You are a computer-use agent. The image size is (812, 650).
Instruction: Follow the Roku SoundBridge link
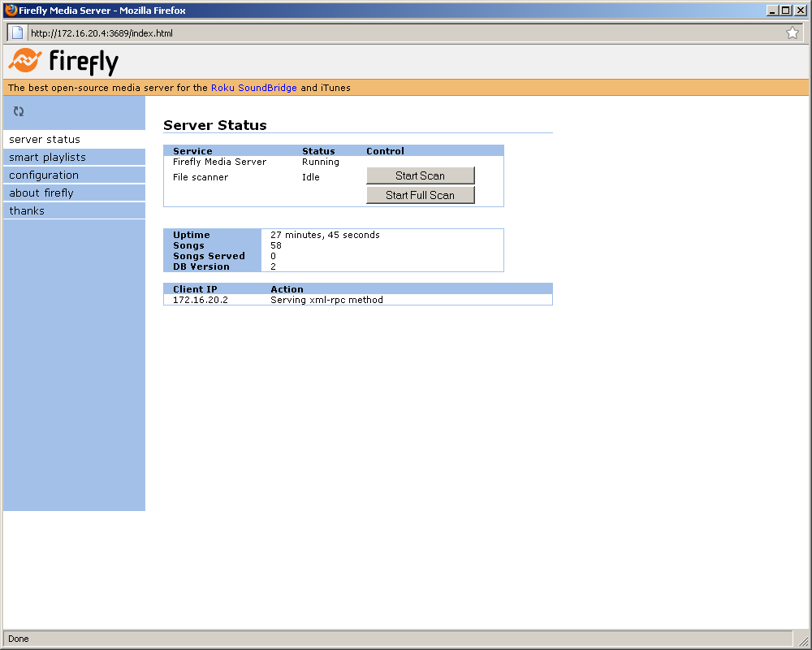253,88
